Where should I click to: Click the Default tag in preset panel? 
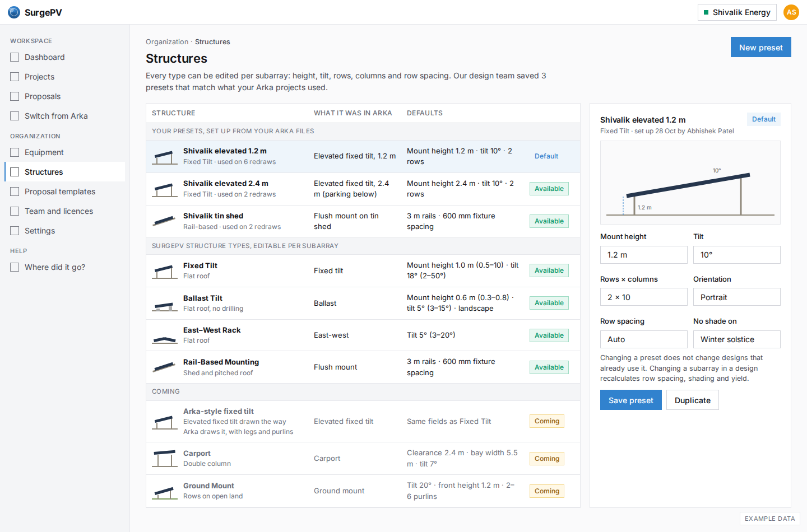click(x=764, y=119)
